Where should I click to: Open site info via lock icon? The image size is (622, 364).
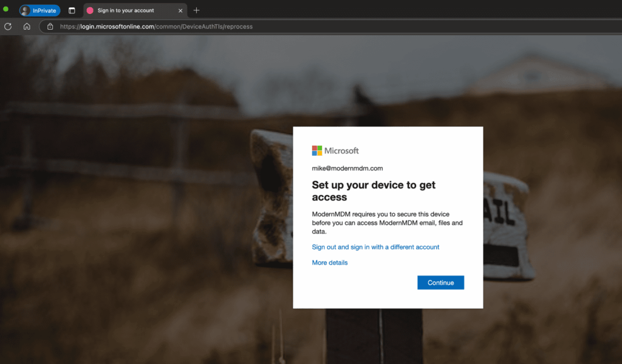pos(50,26)
